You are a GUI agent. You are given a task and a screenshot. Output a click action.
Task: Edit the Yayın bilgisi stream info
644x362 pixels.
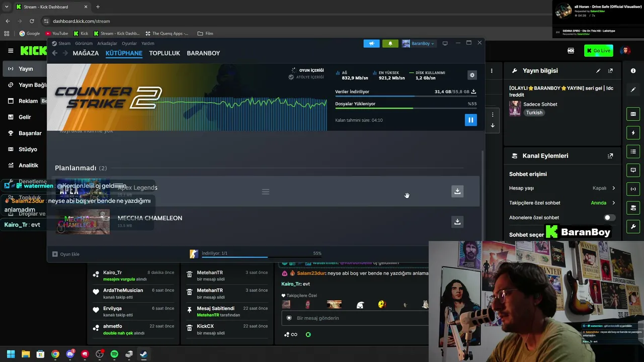click(x=598, y=71)
